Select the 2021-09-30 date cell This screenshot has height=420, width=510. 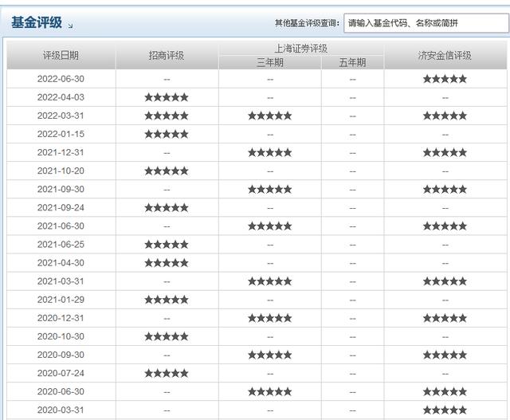click(x=61, y=189)
